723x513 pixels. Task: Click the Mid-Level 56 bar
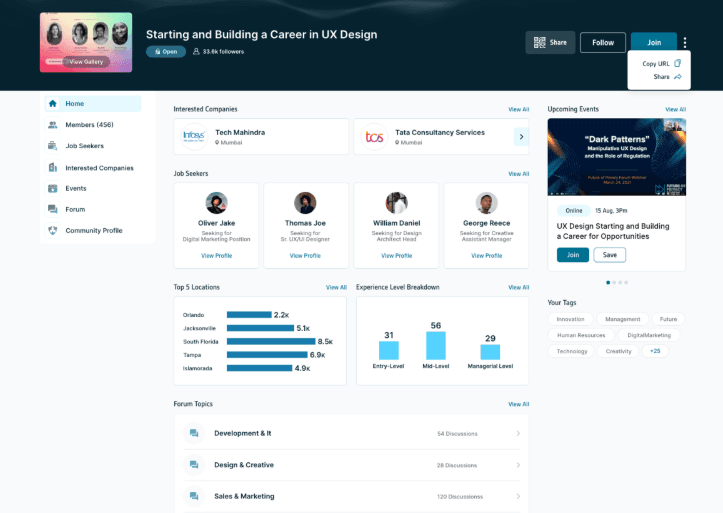point(436,345)
